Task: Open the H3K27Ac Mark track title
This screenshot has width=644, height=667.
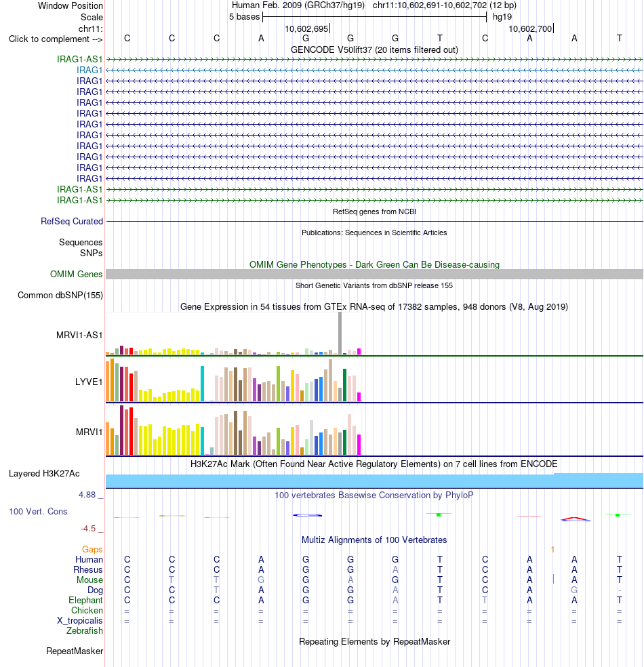Action: [374, 464]
